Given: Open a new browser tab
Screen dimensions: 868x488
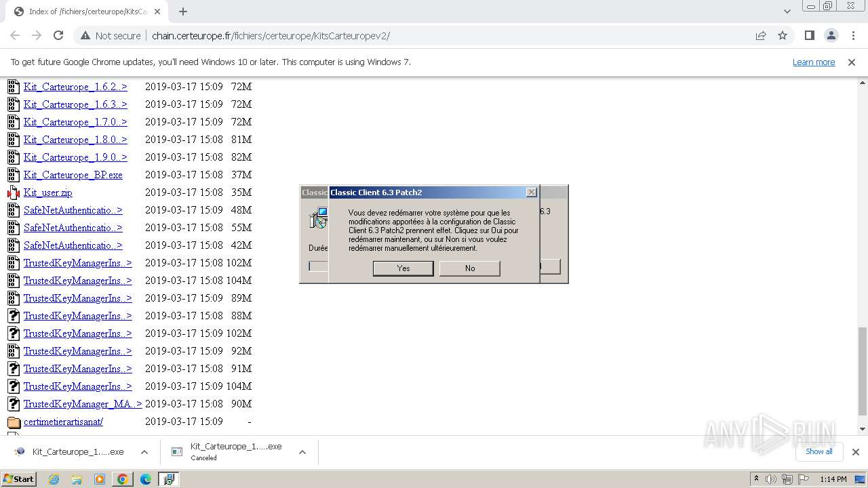Looking at the screenshot, I should [x=183, y=12].
